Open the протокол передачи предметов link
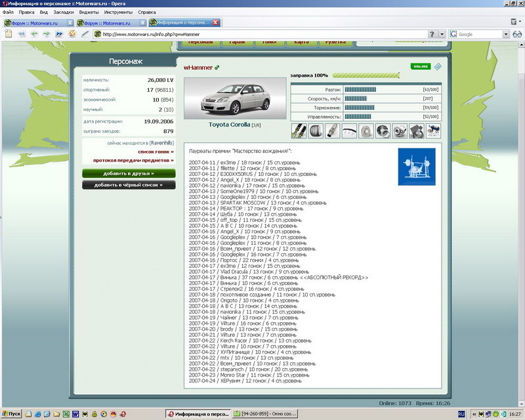Screen dimensions: 525x420 [133, 160]
